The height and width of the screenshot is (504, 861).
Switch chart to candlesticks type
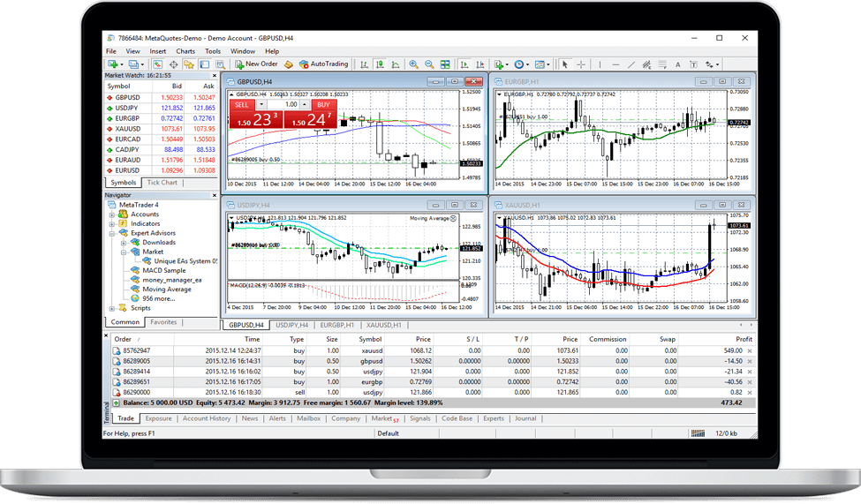[x=380, y=64]
